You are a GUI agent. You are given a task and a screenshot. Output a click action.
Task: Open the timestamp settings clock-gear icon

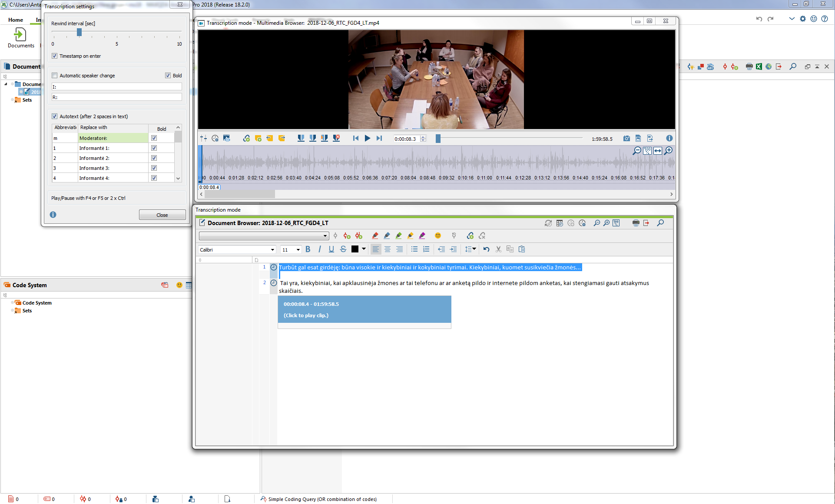tap(215, 138)
